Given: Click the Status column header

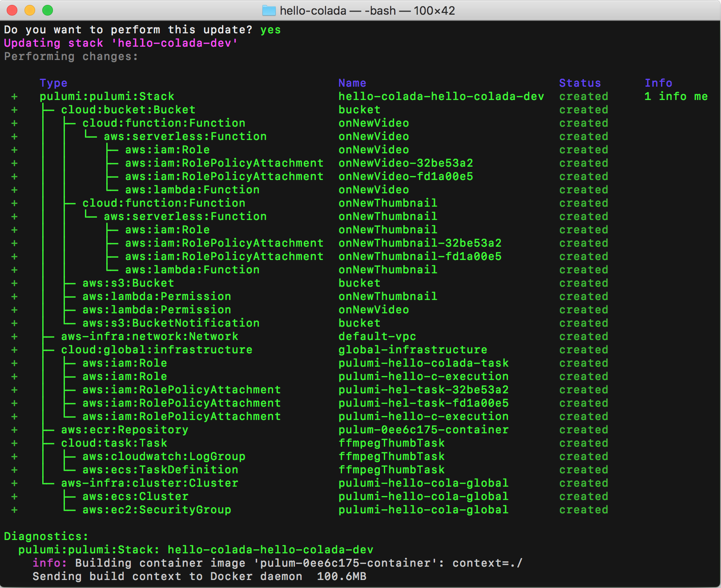Looking at the screenshot, I should point(580,83).
